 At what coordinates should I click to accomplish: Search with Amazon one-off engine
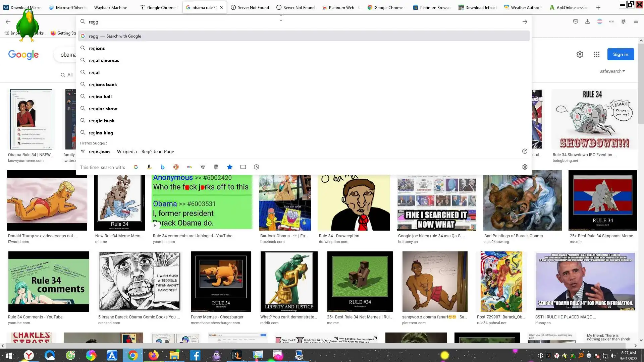pos(149,167)
